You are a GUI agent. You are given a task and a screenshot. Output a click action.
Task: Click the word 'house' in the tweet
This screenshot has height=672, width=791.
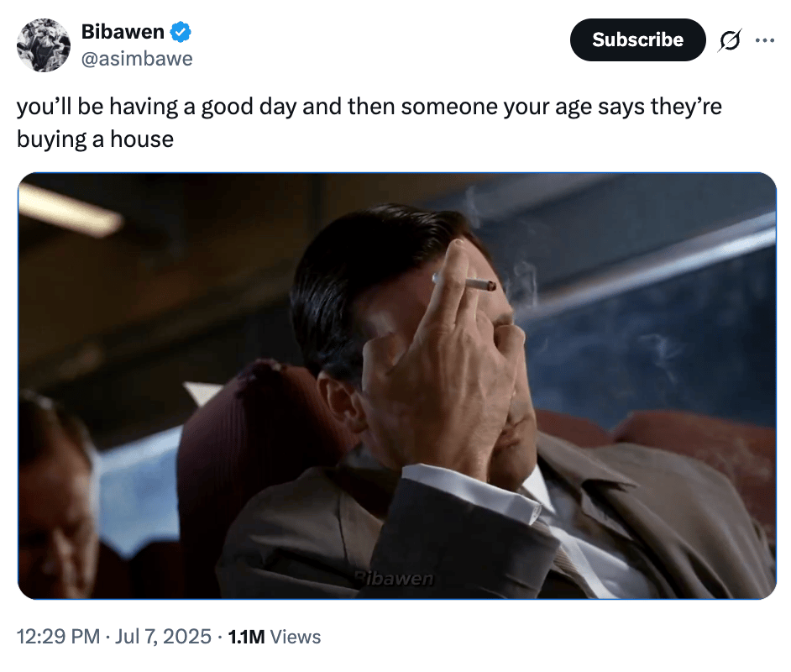(x=142, y=139)
